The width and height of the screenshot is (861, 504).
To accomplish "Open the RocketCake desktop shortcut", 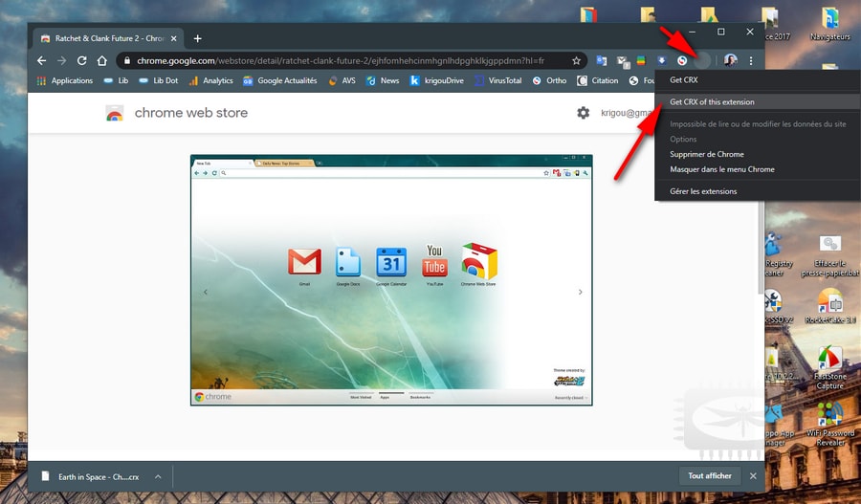I will pyautogui.click(x=829, y=306).
